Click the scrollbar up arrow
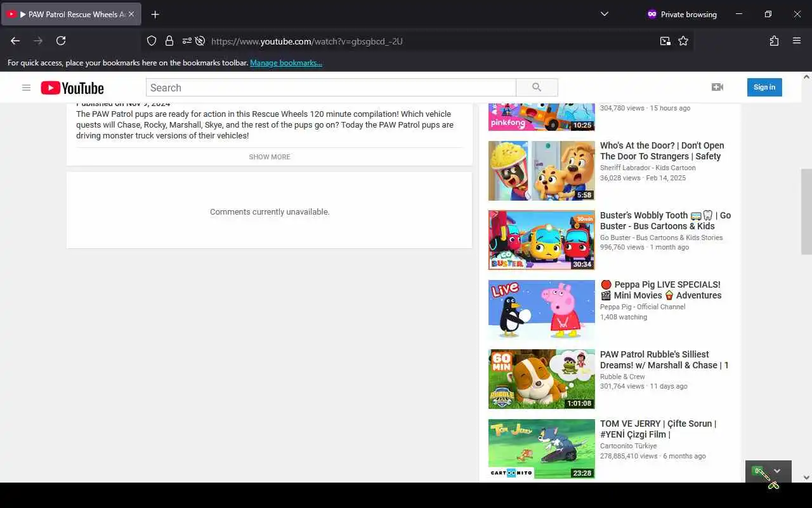This screenshot has height=508, width=812. (806, 77)
